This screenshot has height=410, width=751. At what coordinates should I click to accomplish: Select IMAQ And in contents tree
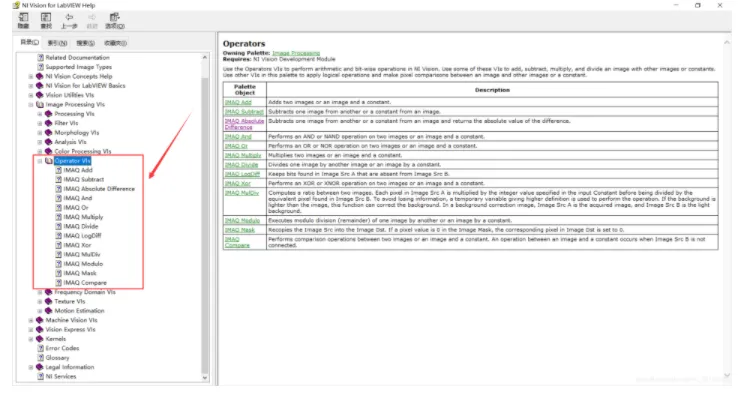pos(78,198)
